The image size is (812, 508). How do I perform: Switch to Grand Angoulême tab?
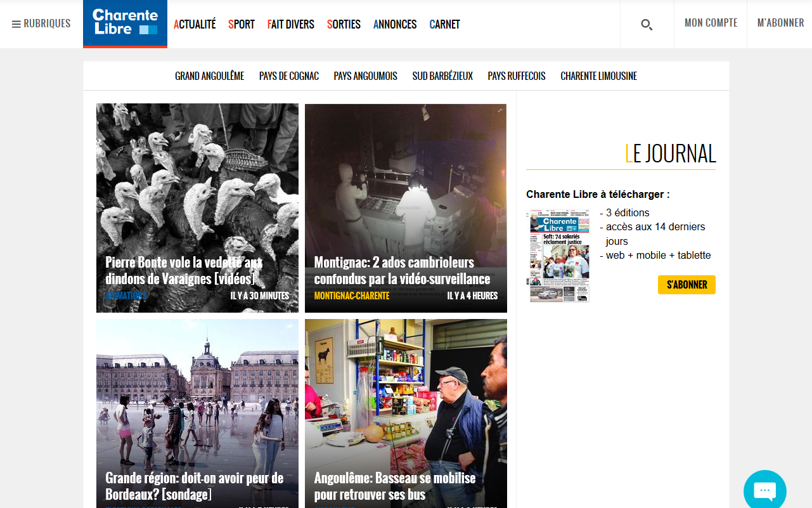click(x=209, y=76)
